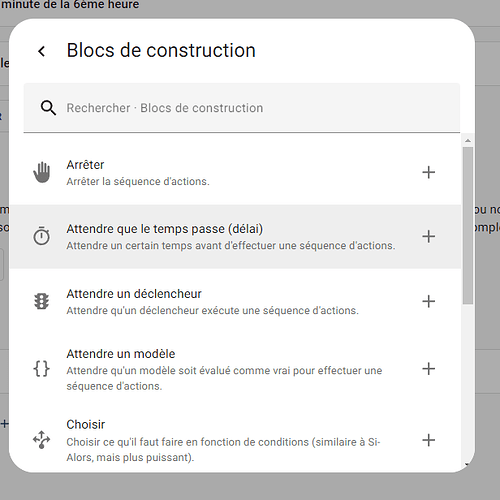Image resolution: width=500 pixels, height=500 pixels.
Task: Choose the Attendre un modèle entry
Action: 235,369
